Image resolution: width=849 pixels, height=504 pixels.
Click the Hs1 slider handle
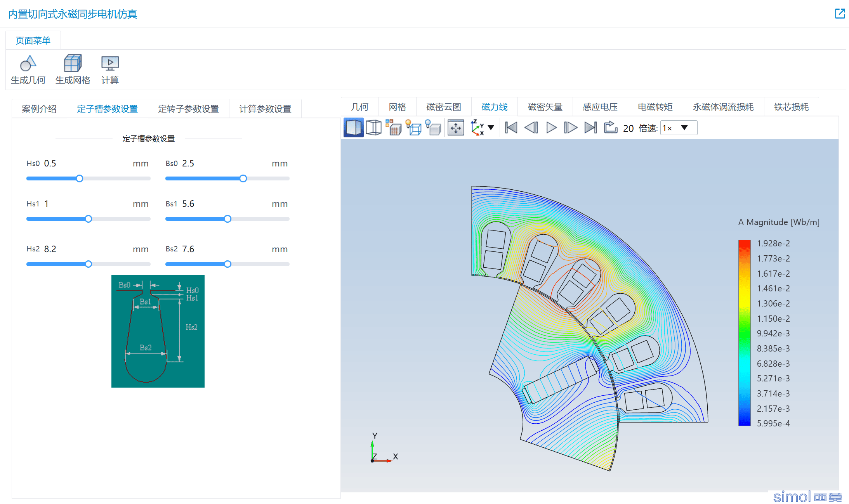click(89, 219)
